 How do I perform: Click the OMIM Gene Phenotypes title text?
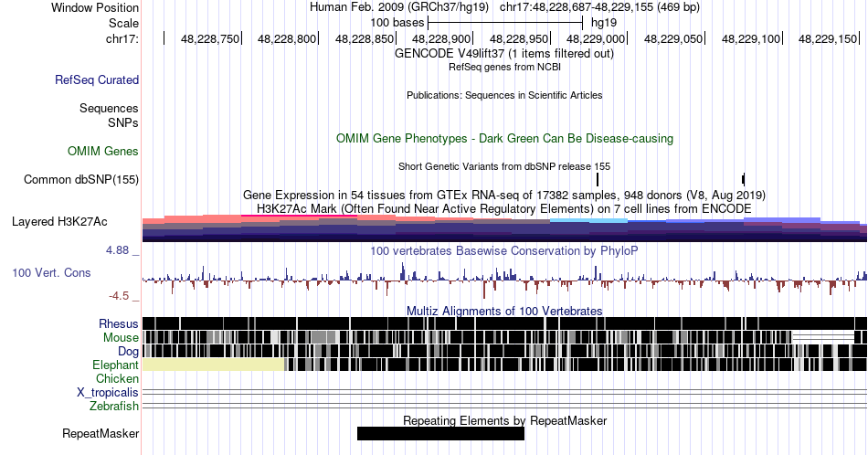coord(504,138)
